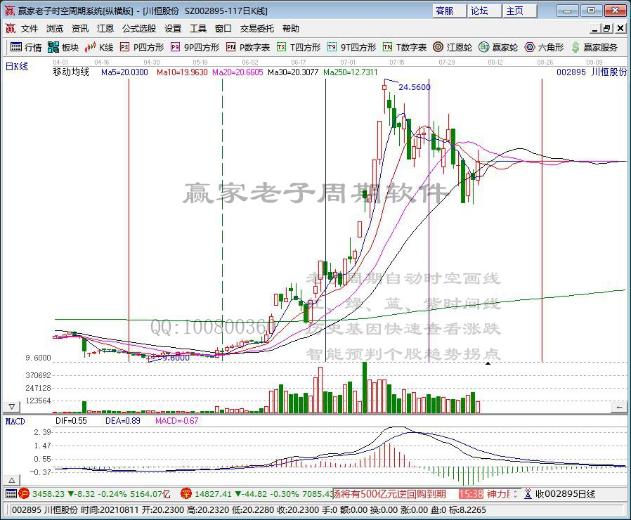Click the 日K线 period label
The width and height of the screenshot is (631, 520).
[x=16, y=66]
